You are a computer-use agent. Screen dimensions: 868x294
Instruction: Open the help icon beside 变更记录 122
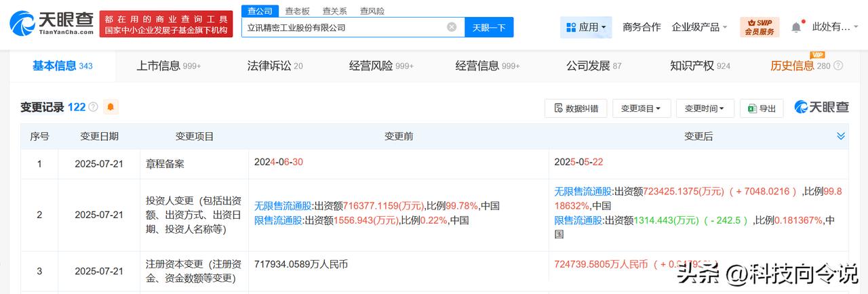click(x=93, y=107)
